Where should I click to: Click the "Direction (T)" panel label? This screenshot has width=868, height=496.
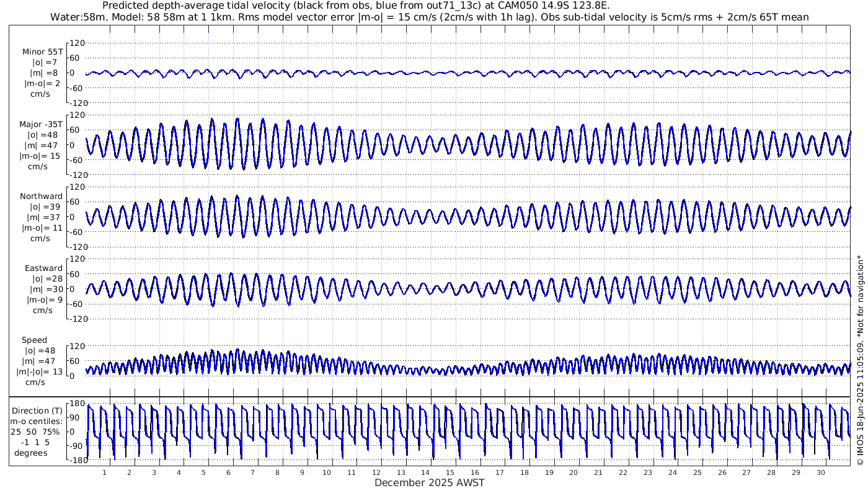(38, 410)
